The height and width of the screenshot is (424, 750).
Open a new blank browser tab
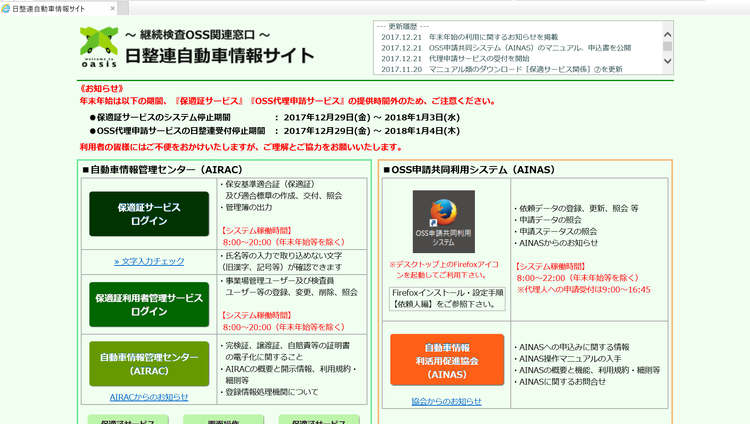coord(123,8)
